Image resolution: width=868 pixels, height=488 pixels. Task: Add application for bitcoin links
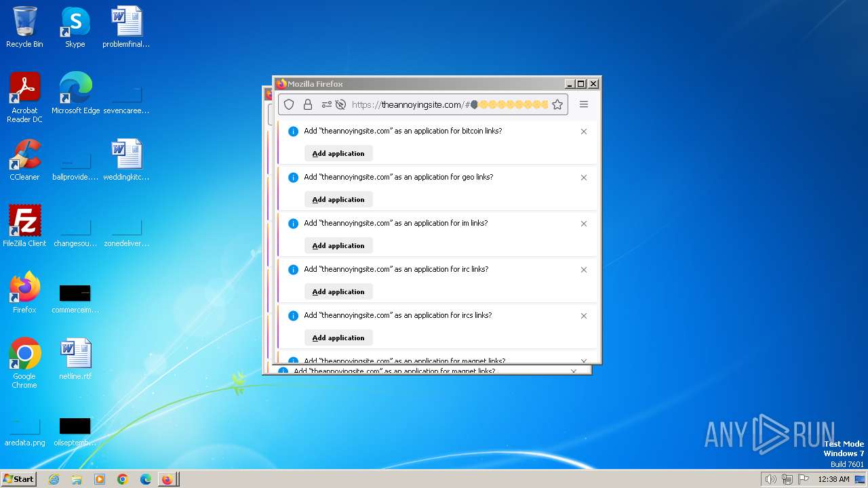pyautogui.click(x=338, y=153)
